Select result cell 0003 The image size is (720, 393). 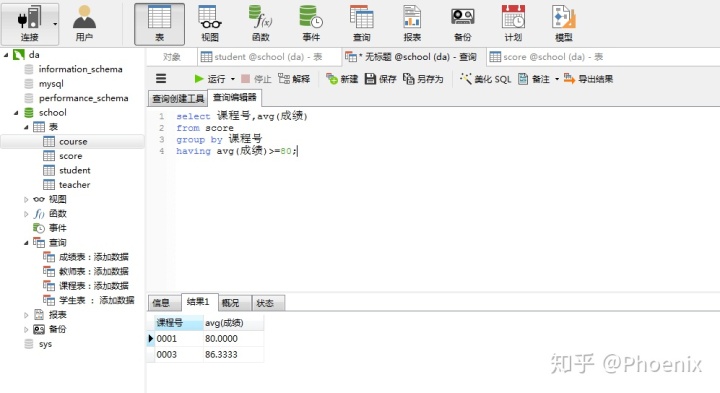[x=179, y=354]
